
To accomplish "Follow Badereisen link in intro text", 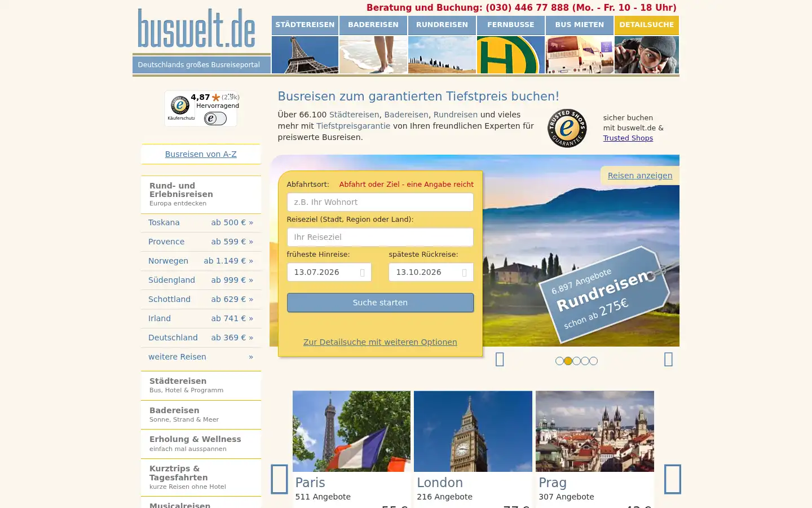I will [x=406, y=115].
